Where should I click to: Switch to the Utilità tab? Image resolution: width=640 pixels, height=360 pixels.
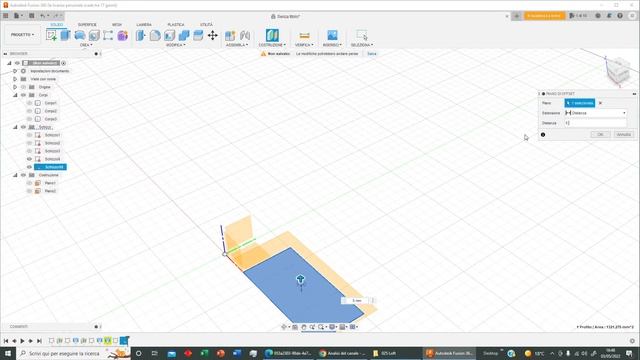[207, 24]
